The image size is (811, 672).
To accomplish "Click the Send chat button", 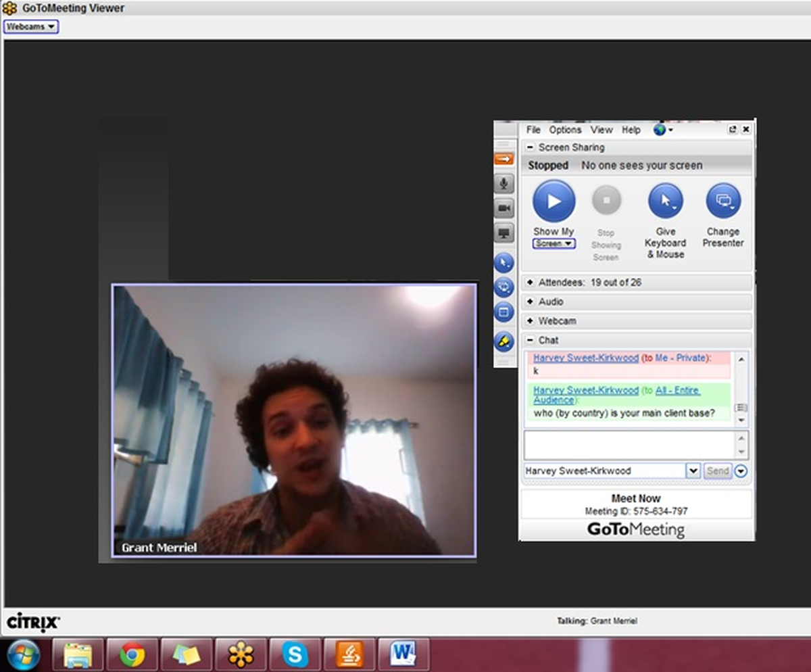I will point(718,471).
